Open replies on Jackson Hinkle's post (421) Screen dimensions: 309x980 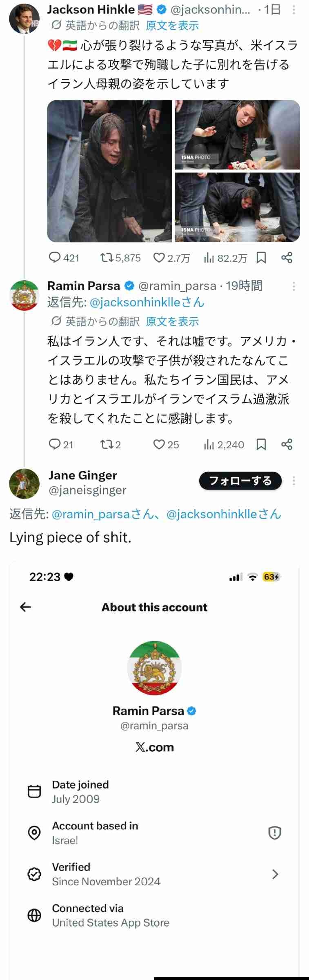coord(55,258)
